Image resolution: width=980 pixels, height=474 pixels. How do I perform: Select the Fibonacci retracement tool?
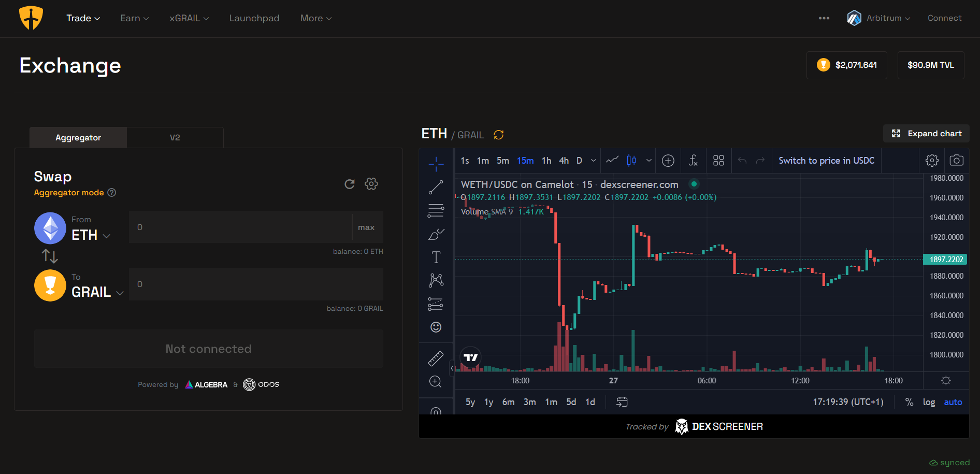pyautogui.click(x=436, y=210)
